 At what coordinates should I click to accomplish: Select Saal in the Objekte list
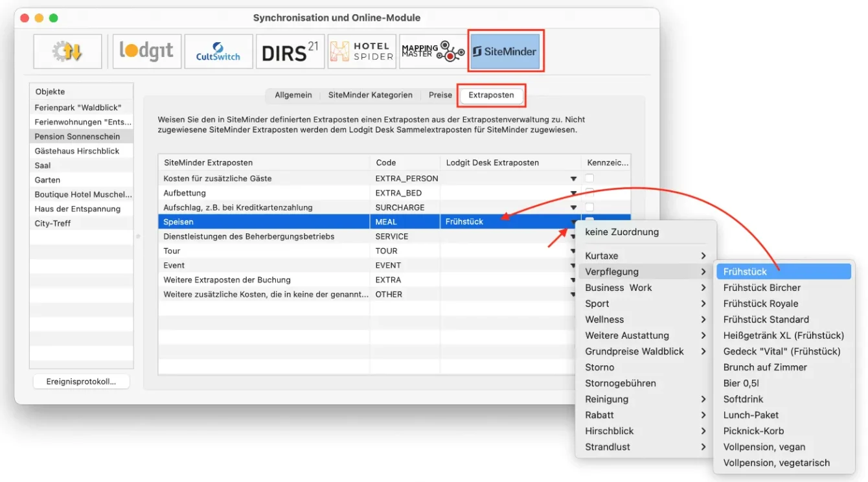click(x=82, y=165)
